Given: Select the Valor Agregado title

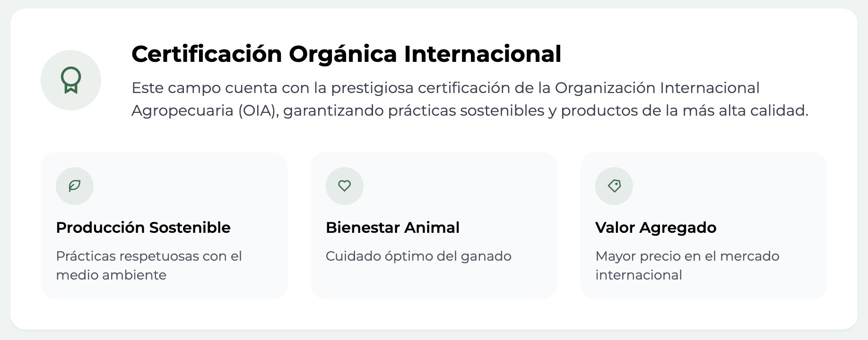Looking at the screenshot, I should pos(656,228).
